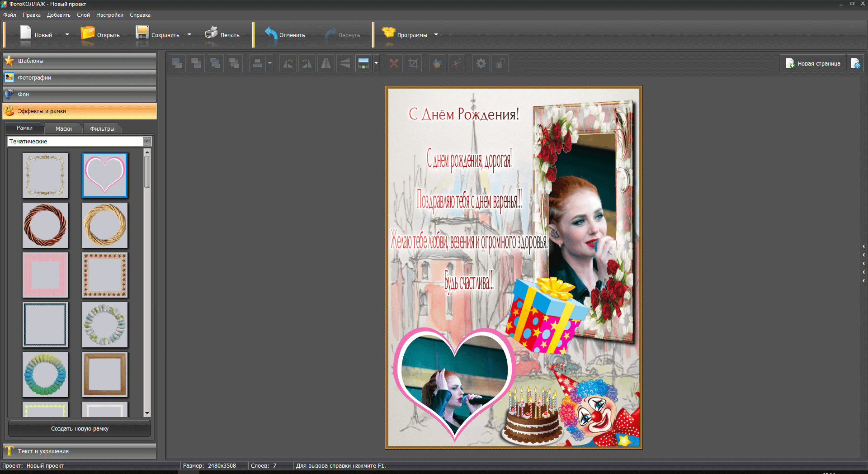Open the align options dropdown arrow

click(270, 63)
